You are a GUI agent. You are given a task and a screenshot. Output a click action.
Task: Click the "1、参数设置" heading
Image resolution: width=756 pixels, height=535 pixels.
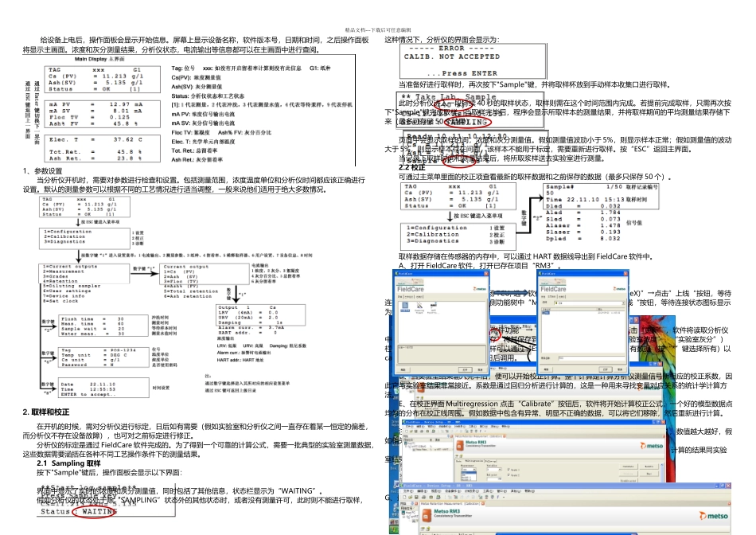point(42,171)
